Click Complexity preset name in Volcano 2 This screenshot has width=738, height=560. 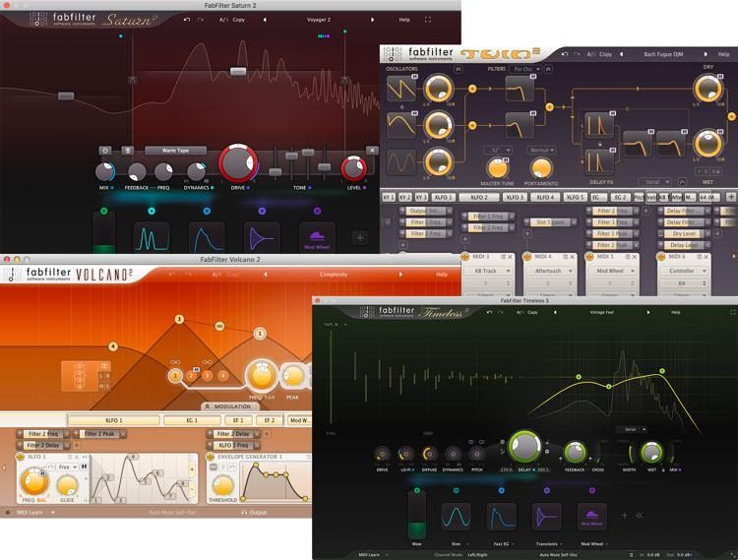point(334,275)
